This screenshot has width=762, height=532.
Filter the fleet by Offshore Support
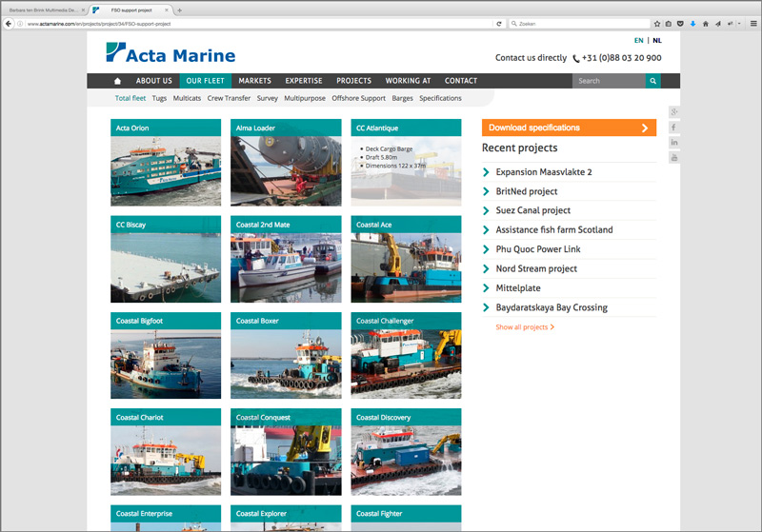click(359, 98)
